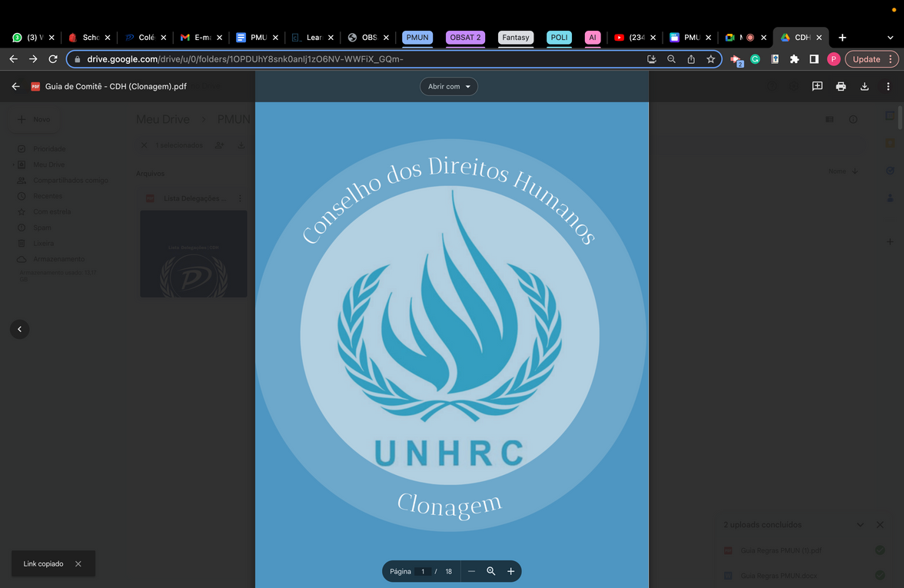
Task: Click the page number field showing 1
Action: point(423,571)
